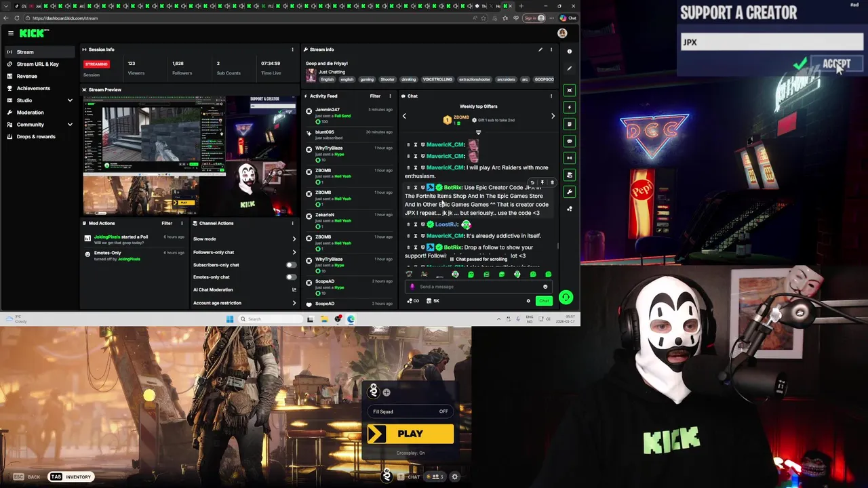Show next weekly top gifter
This screenshot has width=868, height=488.
pyautogui.click(x=553, y=117)
